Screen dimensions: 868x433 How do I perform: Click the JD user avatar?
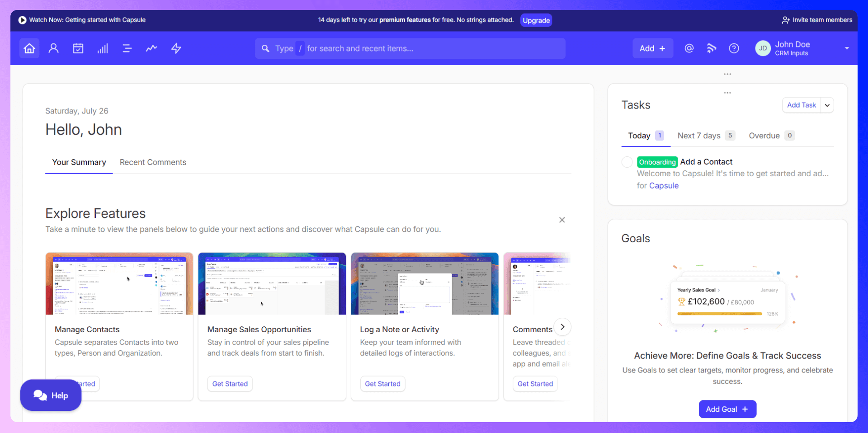point(763,48)
